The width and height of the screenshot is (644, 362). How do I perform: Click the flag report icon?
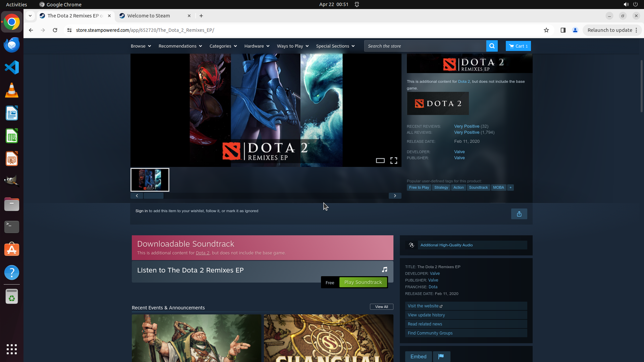click(441, 356)
